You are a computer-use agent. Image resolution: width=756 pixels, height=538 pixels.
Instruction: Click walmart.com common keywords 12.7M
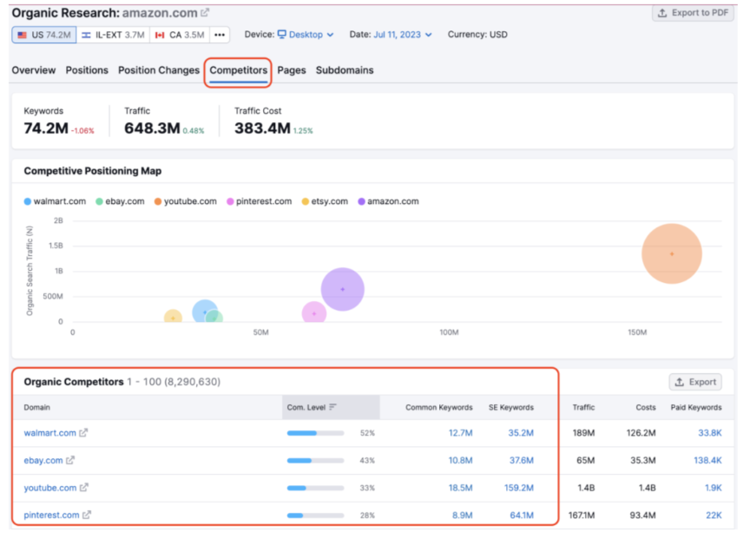coord(460,433)
